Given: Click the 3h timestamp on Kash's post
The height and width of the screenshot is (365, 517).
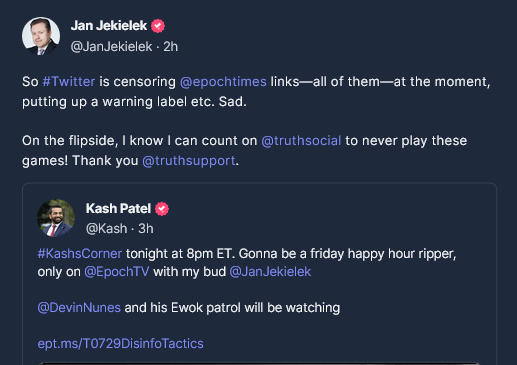Looking at the screenshot, I should click(146, 229).
